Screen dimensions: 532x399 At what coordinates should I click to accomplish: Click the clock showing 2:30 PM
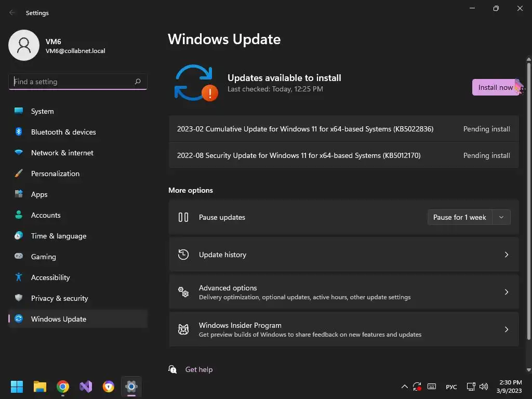pos(509,387)
